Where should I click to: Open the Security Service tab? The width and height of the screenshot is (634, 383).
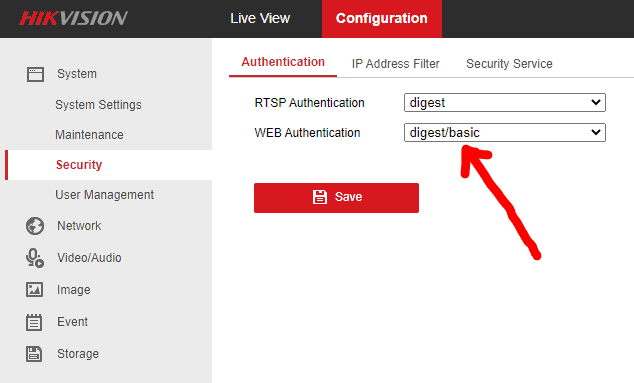coord(509,64)
